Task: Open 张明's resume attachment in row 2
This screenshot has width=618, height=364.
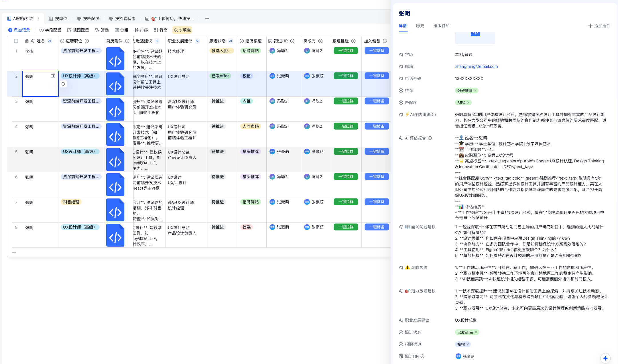Action: point(115,84)
